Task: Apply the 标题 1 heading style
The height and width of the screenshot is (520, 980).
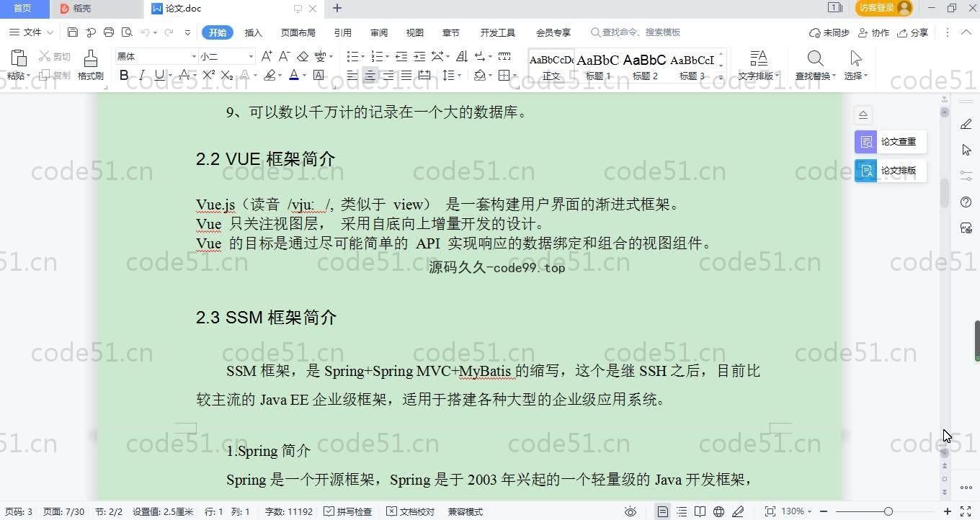Action: [597, 66]
